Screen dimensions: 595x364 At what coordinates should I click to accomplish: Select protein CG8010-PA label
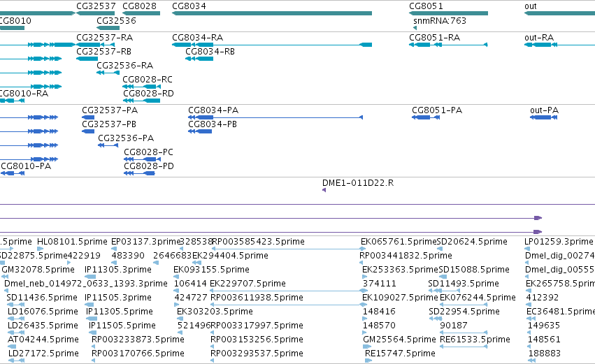coord(26,166)
